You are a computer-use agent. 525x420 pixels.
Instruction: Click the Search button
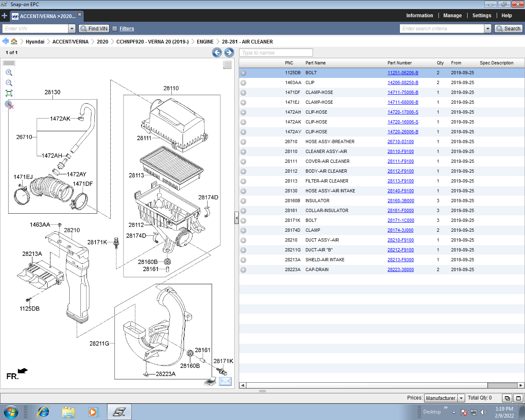tap(508, 29)
